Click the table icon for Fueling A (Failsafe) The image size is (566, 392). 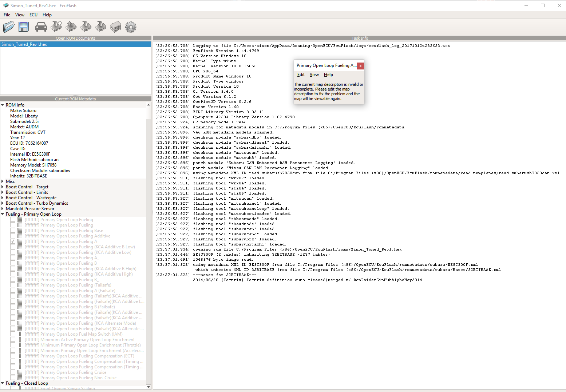coord(20,291)
